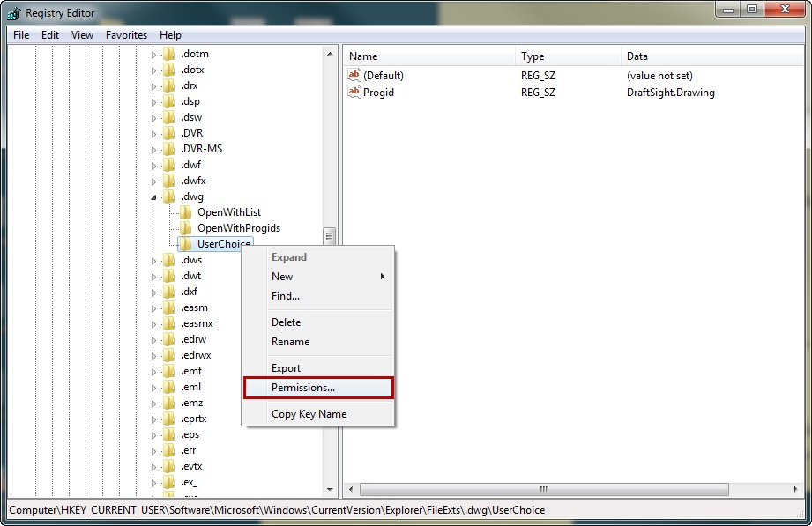Image resolution: width=812 pixels, height=526 pixels.
Task: Click the horizontal scroll right arrow
Action: point(796,489)
